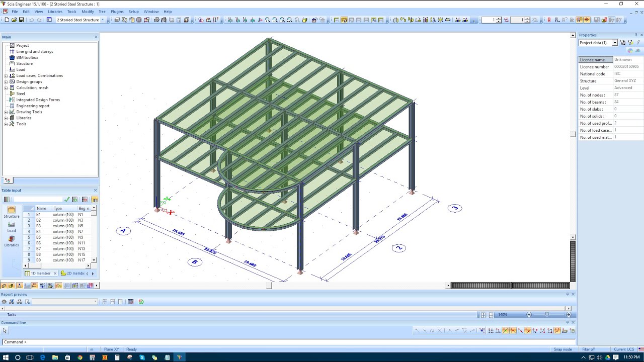The height and width of the screenshot is (362, 644).
Task: Click the settings gear in Report preview toolbar
Action: point(4,302)
